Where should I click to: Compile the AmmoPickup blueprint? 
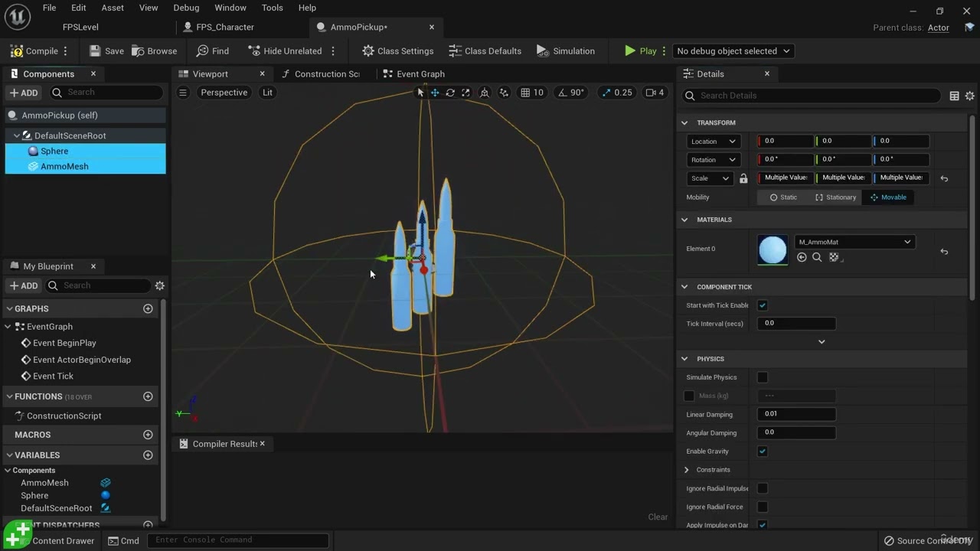(x=34, y=51)
